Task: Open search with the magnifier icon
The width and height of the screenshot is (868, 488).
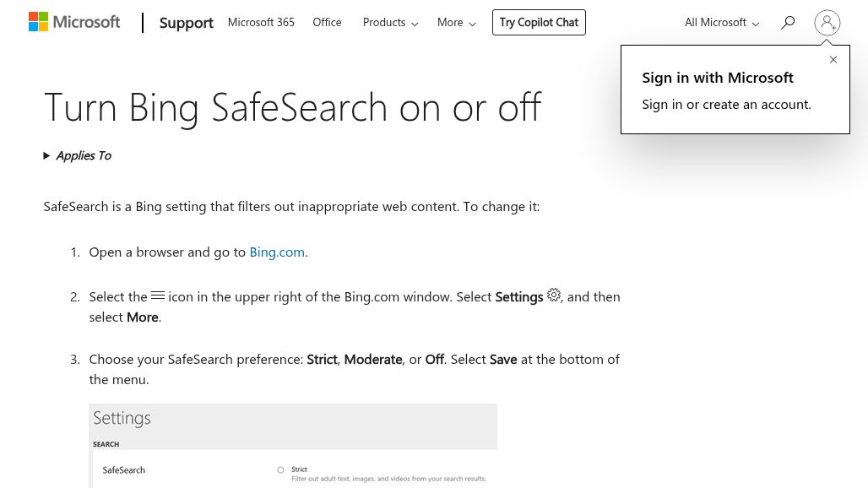Action: click(788, 23)
